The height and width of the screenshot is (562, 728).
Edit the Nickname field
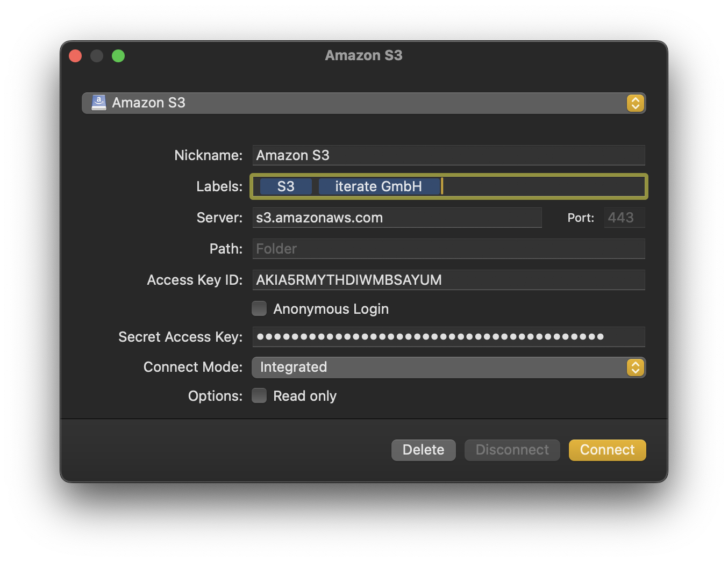coord(448,155)
